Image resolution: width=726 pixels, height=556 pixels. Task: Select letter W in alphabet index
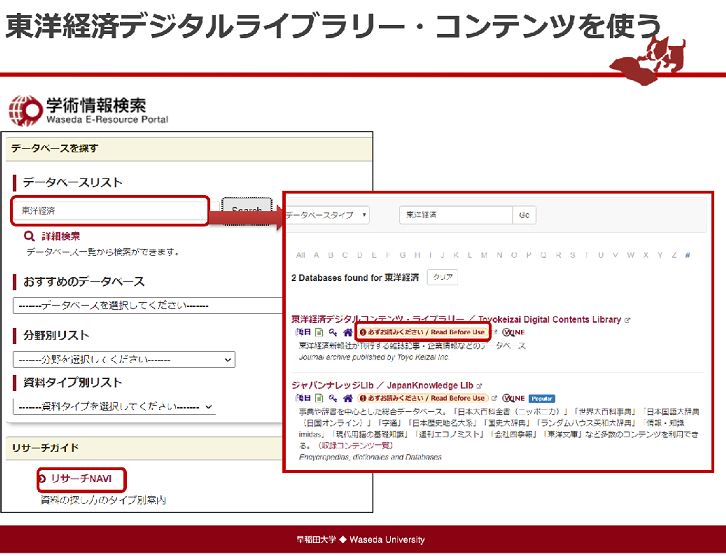(x=631, y=255)
